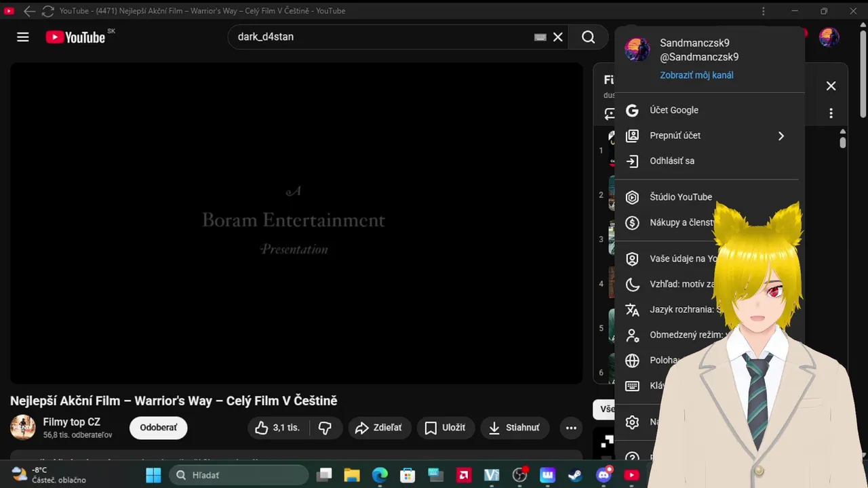This screenshot has width=868, height=488.
Task: Open Task View on the taskbar
Action: point(325,475)
